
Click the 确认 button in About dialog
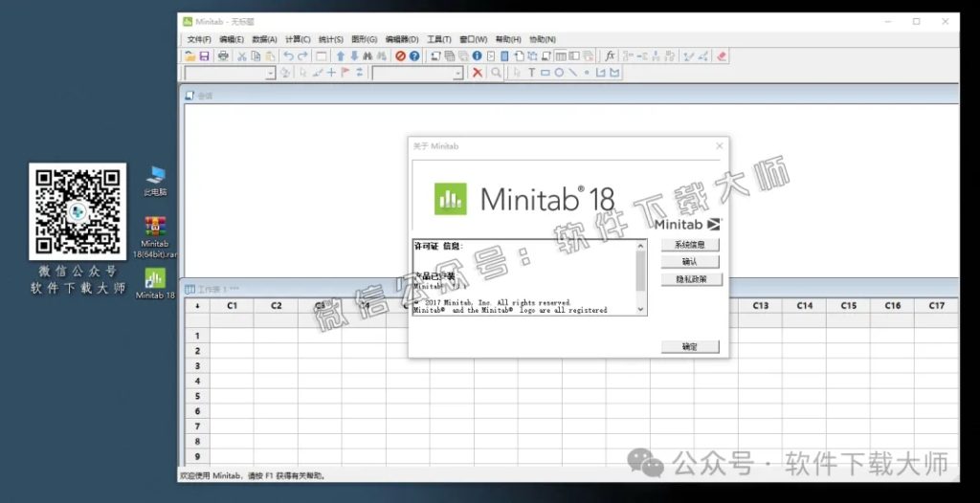click(x=690, y=262)
